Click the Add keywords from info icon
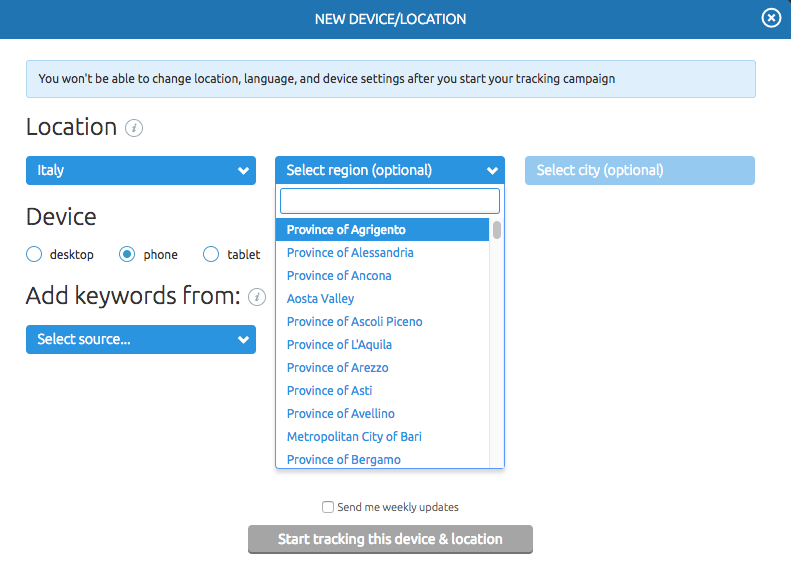 [257, 297]
